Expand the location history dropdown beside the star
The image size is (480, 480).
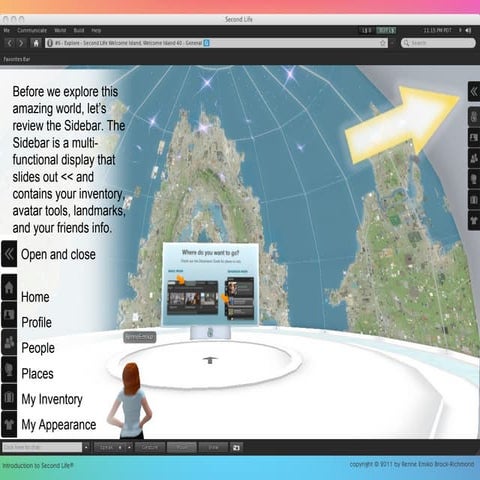pos(393,43)
